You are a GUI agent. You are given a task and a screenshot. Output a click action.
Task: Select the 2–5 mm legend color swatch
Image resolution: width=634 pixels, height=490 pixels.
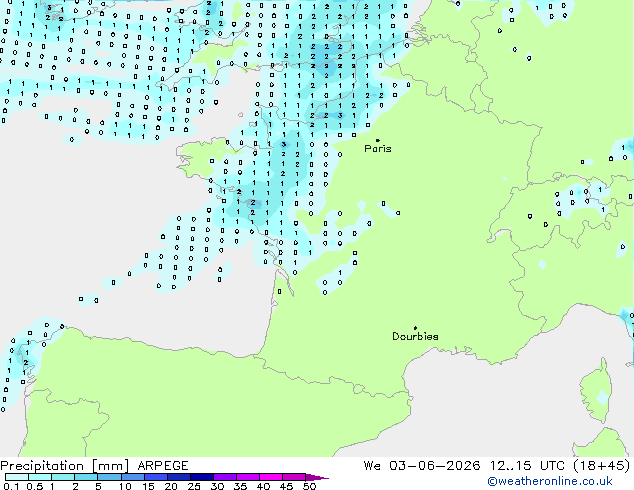pyautogui.click(x=86, y=477)
